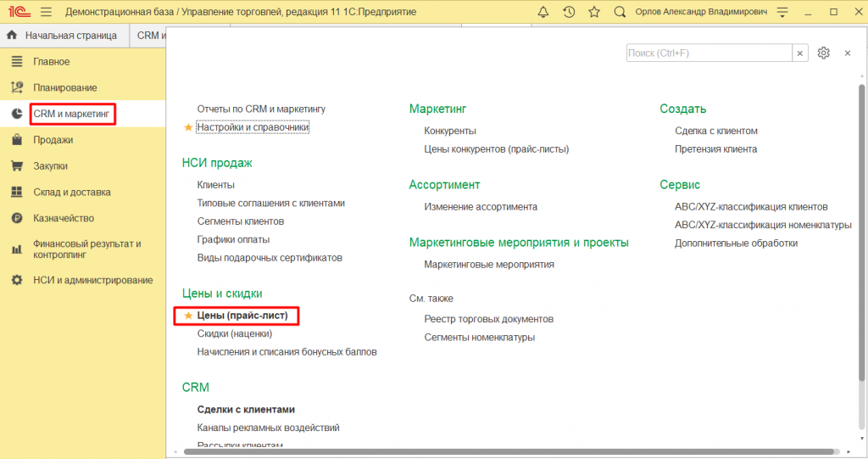Viewport: 868px width, 459px height.
Task: Close the functions menu panel
Action: tap(847, 53)
